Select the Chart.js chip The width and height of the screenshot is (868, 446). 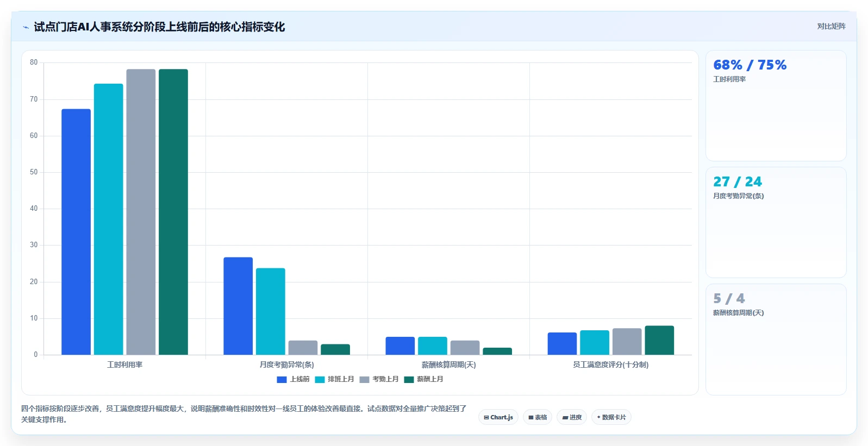pos(498,417)
